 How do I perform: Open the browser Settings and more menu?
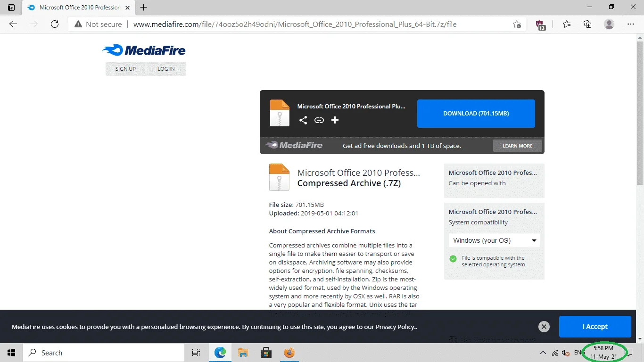[631, 24]
